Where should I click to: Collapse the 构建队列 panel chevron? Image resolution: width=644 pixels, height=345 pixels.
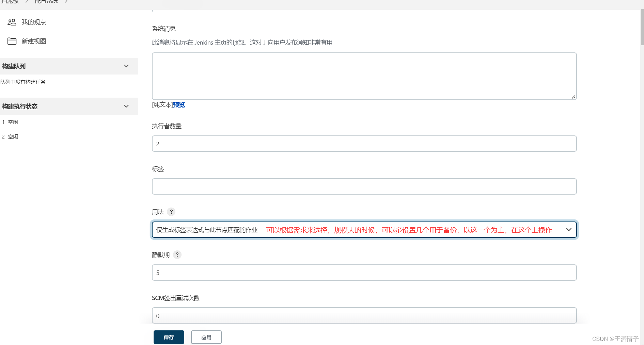click(x=126, y=66)
